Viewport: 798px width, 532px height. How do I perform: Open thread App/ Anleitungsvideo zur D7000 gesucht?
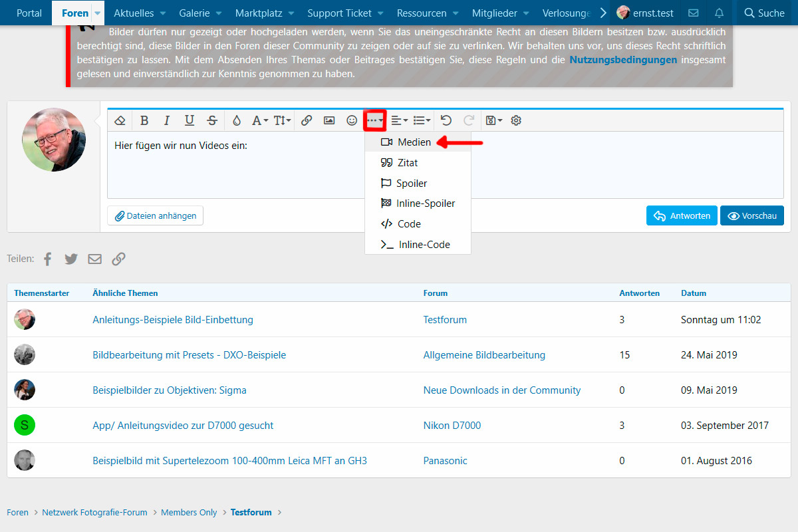coord(183,426)
